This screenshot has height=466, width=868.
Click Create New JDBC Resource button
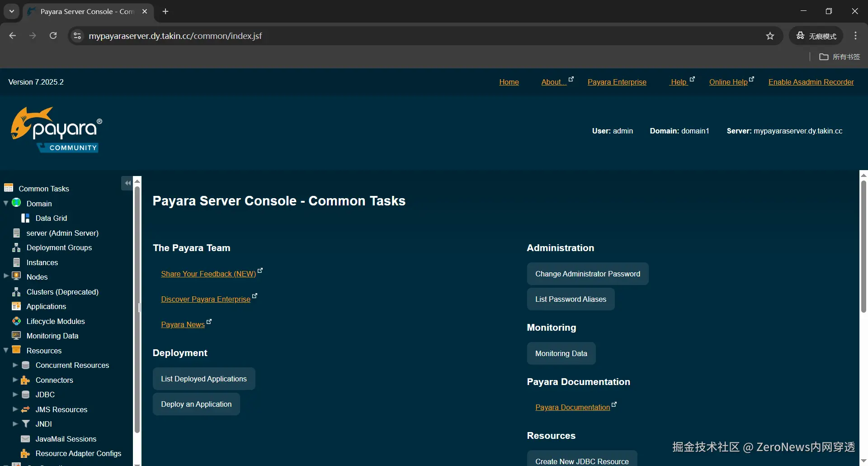(582, 459)
